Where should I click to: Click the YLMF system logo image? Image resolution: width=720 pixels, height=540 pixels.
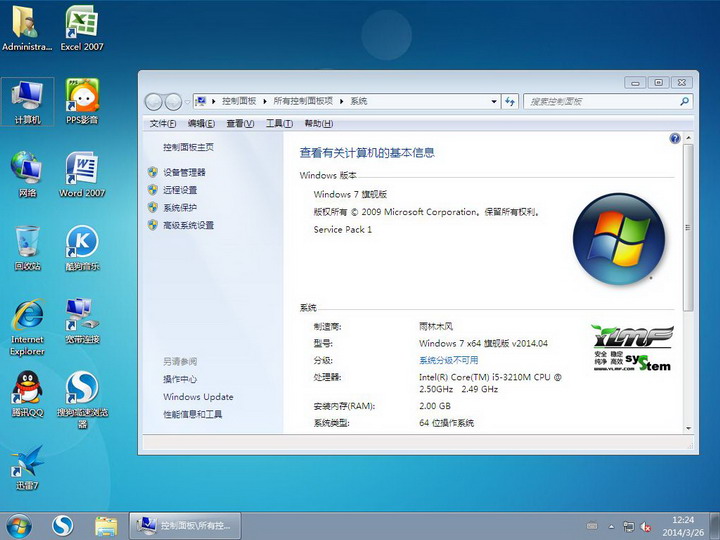[x=633, y=348]
